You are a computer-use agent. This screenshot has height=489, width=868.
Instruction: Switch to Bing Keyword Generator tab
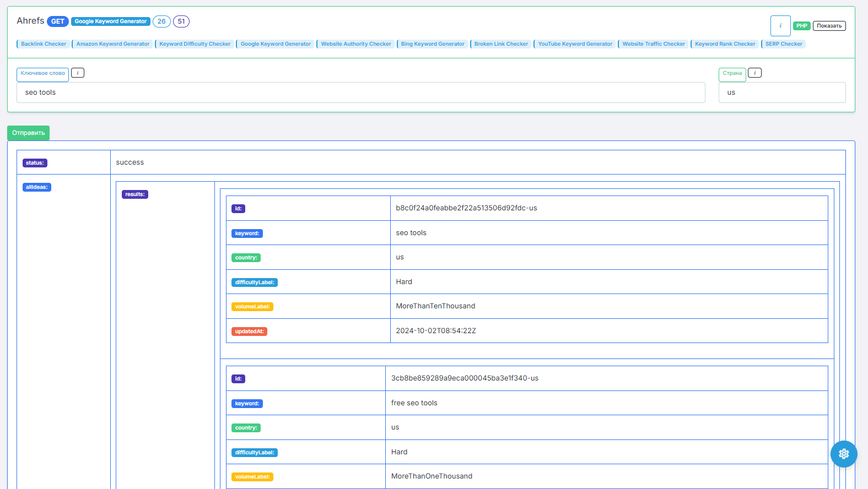433,44
